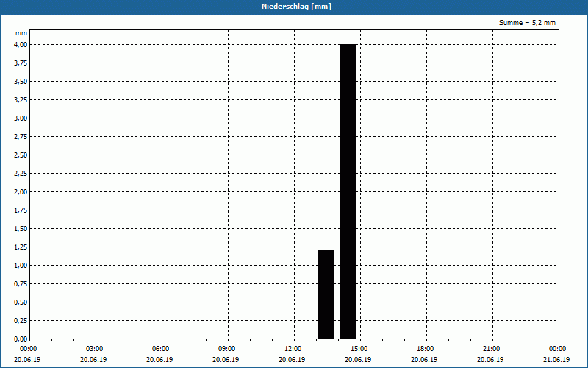Click the 2,25 y-axis value
588x368 pixels.
(21, 174)
